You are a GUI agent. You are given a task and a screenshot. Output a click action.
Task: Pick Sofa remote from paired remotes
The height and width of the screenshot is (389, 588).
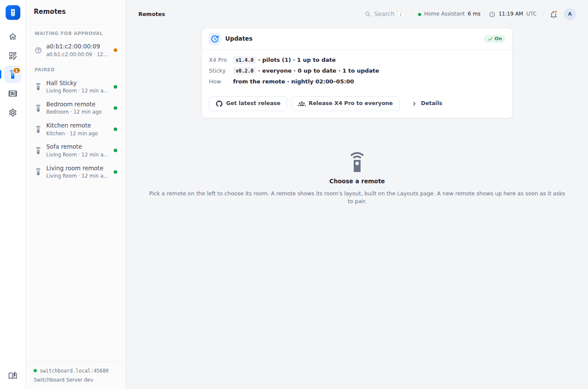click(76, 150)
